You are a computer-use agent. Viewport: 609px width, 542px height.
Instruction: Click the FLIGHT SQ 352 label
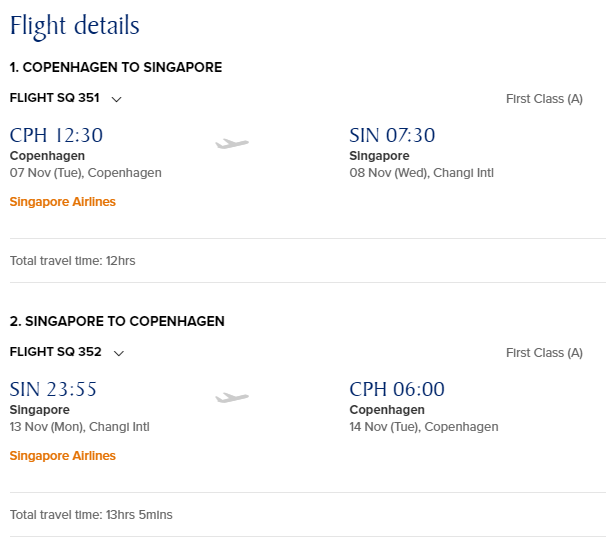(55, 352)
